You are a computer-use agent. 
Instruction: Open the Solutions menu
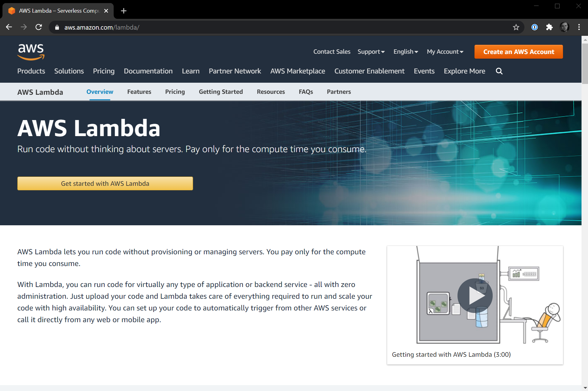click(x=69, y=71)
